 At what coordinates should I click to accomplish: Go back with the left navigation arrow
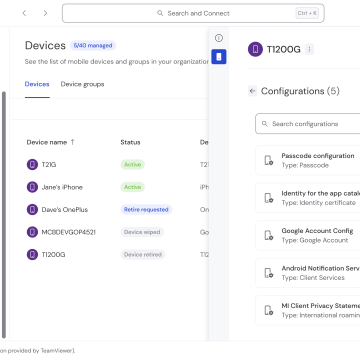[x=24, y=13]
